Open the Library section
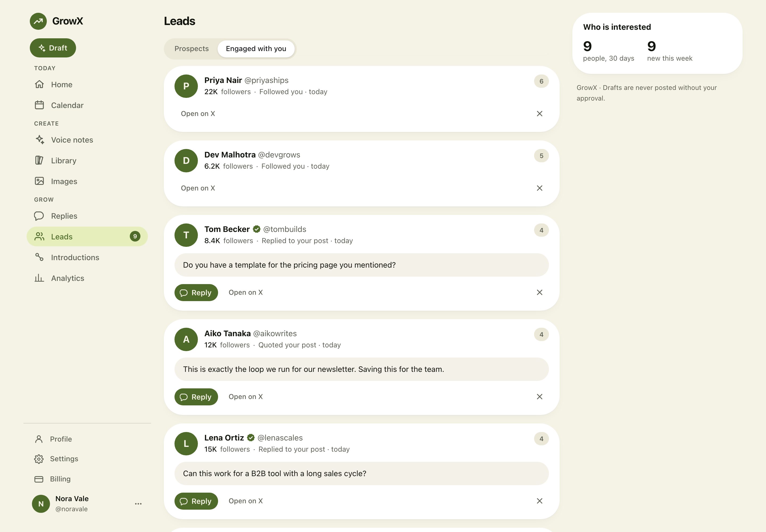Viewport: 766px width, 532px height. 87,161
